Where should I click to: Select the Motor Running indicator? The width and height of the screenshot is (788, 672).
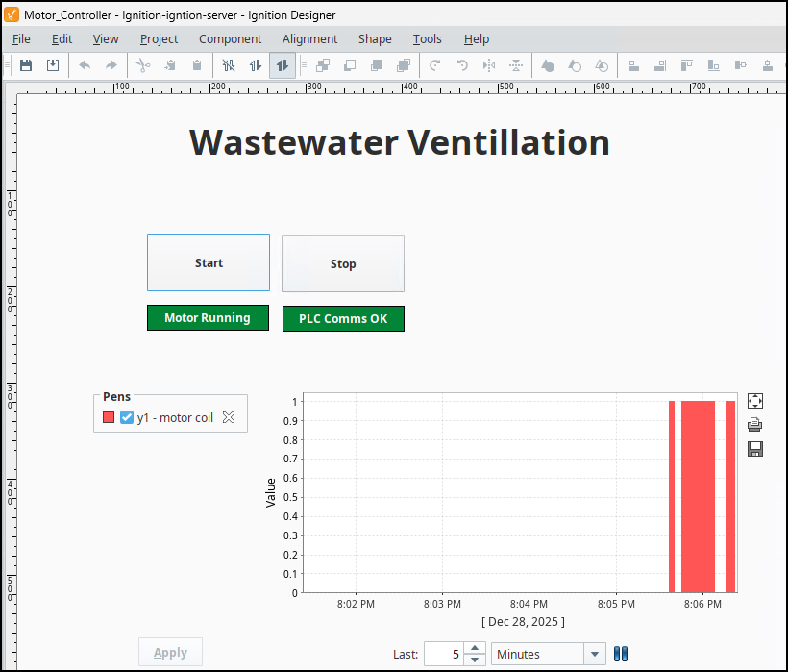pyautogui.click(x=208, y=317)
